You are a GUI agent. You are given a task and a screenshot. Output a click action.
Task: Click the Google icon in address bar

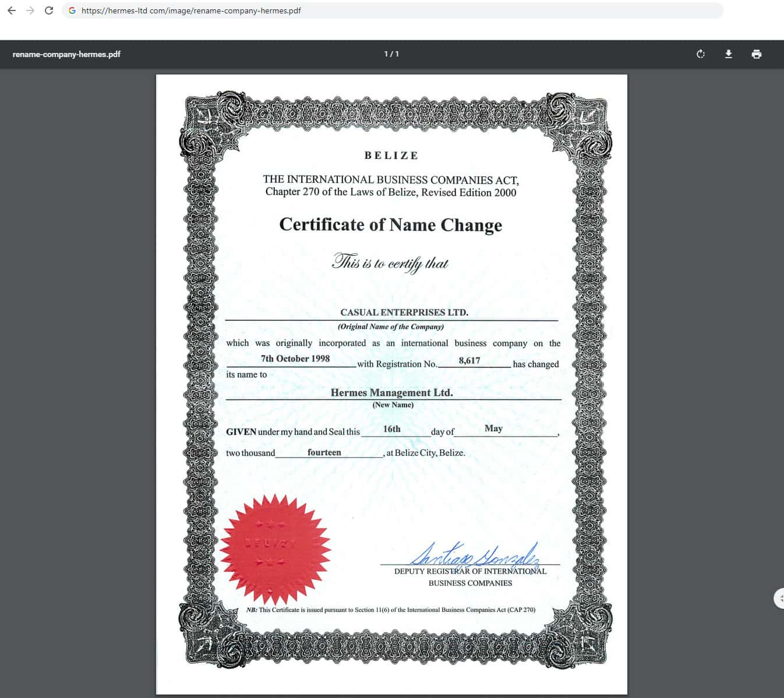[x=72, y=10]
